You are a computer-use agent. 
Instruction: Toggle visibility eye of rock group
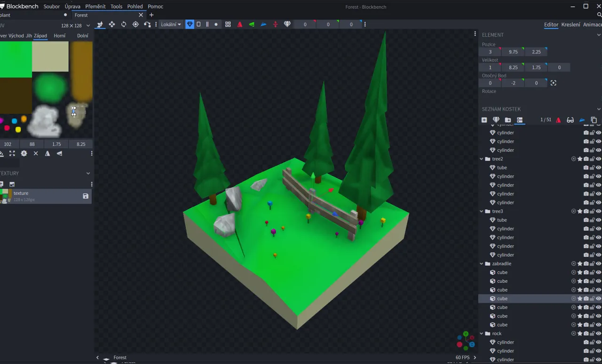pyautogui.click(x=598, y=333)
